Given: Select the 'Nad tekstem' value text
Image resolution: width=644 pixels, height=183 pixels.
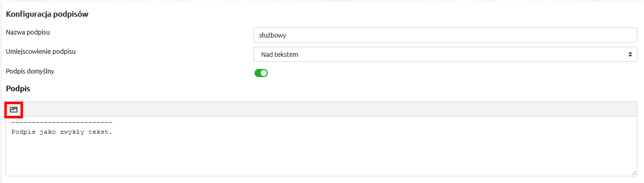Looking at the screenshot, I should [280, 54].
